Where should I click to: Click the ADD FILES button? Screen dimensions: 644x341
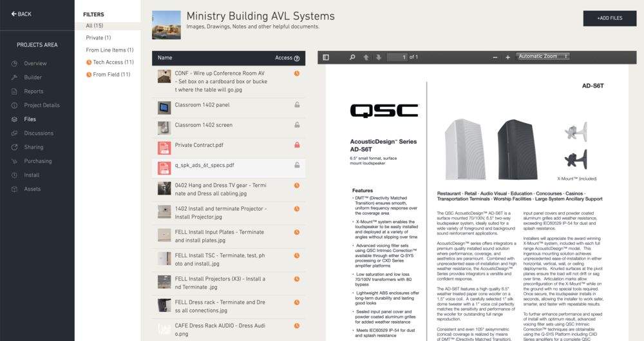(609, 18)
